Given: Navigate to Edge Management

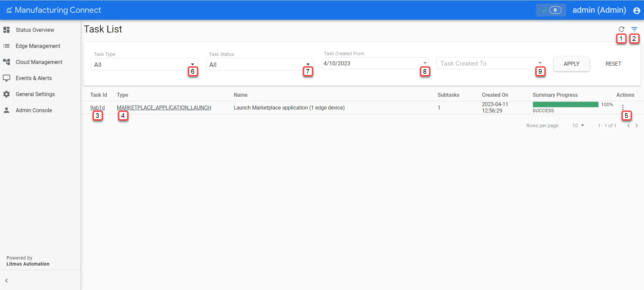Looking at the screenshot, I should click(x=38, y=46).
